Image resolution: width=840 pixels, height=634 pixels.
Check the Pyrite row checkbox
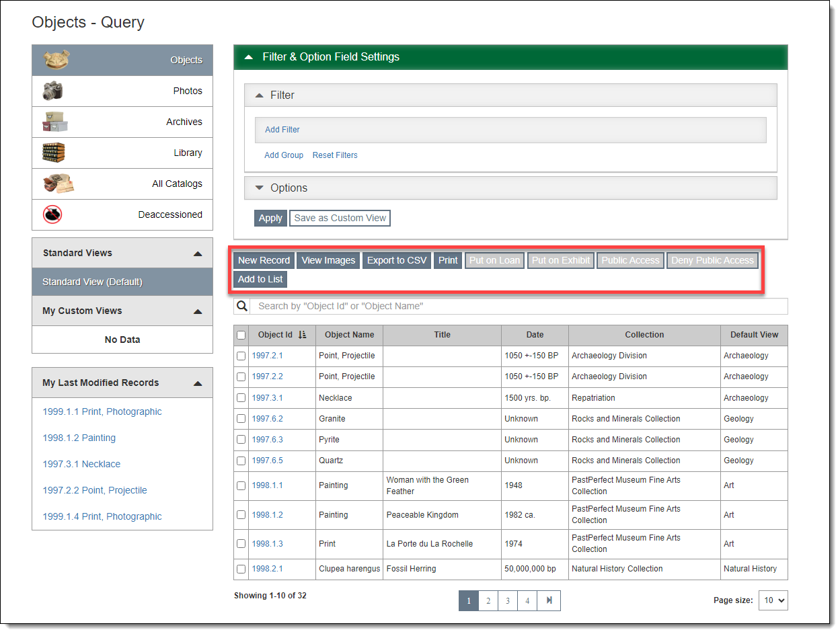coord(241,440)
